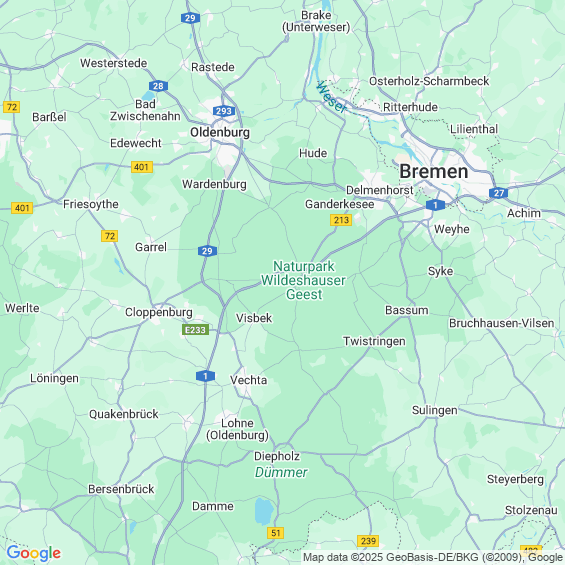Click the Naturpark Wildeshauser Geest label
The width and height of the screenshot is (565, 565).
click(303, 280)
